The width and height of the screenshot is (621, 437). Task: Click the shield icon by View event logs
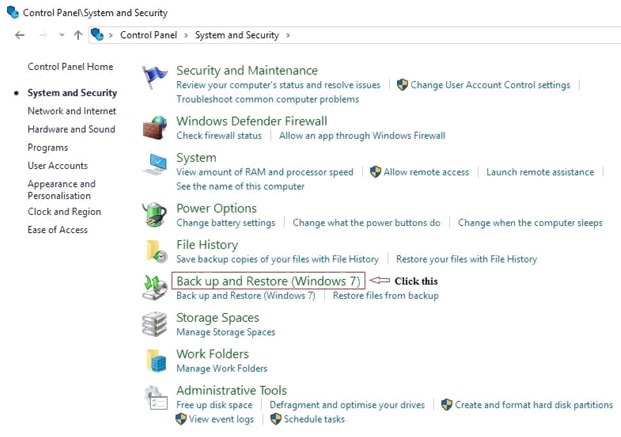click(181, 419)
